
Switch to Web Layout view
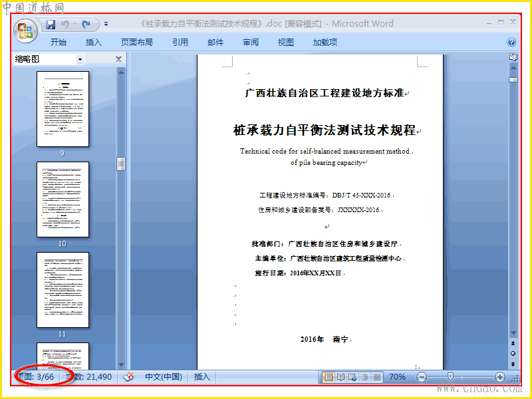352,377
